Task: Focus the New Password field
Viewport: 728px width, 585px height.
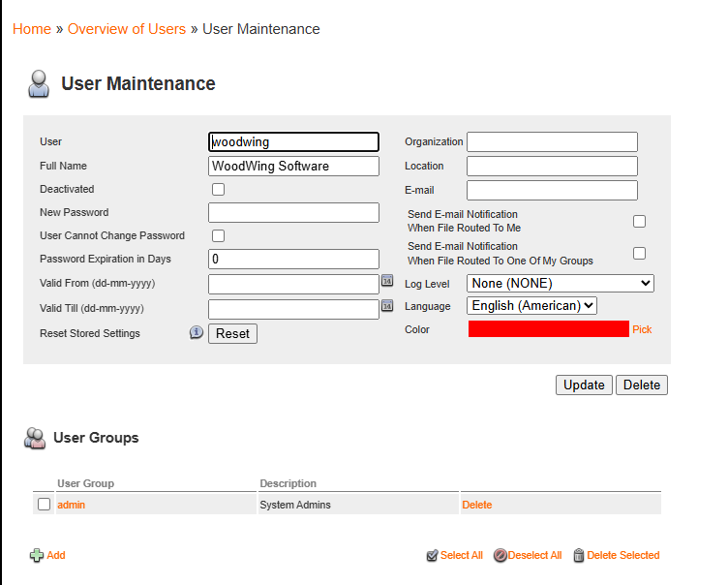Action: point(294,212)
